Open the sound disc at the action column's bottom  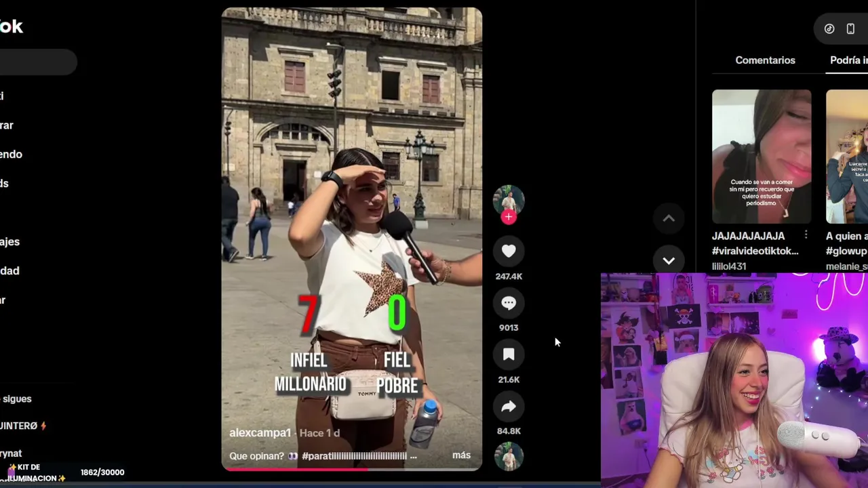pyautogui.click(x=509, y=456)
